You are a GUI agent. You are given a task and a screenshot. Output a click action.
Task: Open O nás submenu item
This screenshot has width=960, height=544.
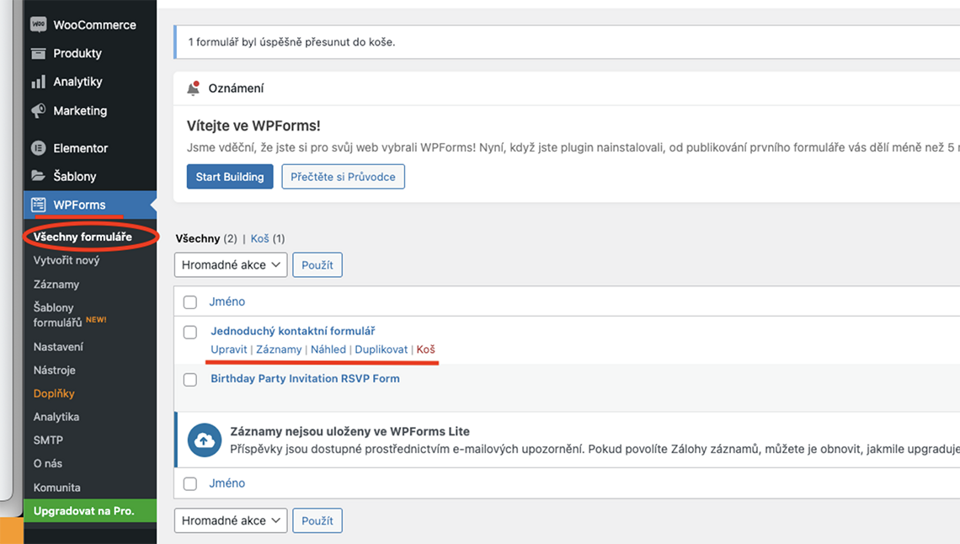coord(48,463)
